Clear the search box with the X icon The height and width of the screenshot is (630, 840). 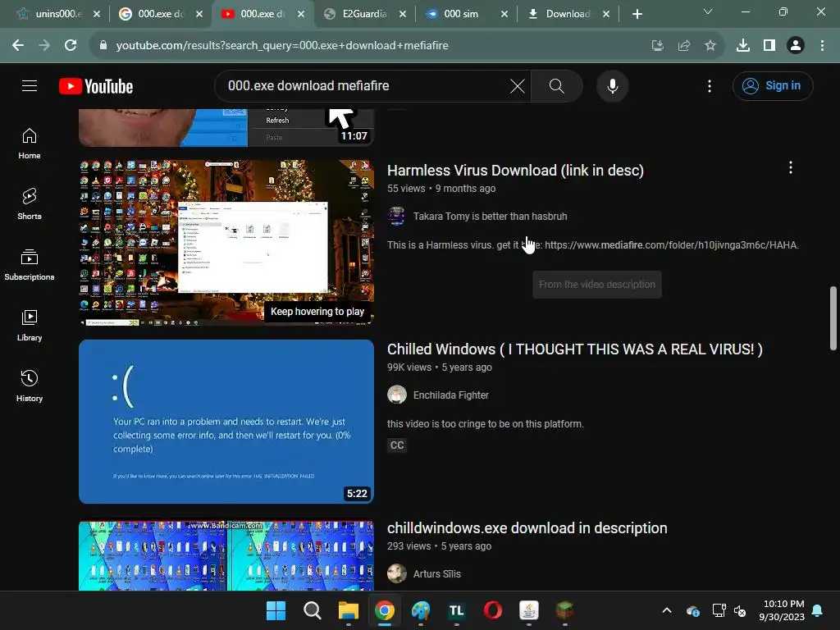tap(517, 85)
